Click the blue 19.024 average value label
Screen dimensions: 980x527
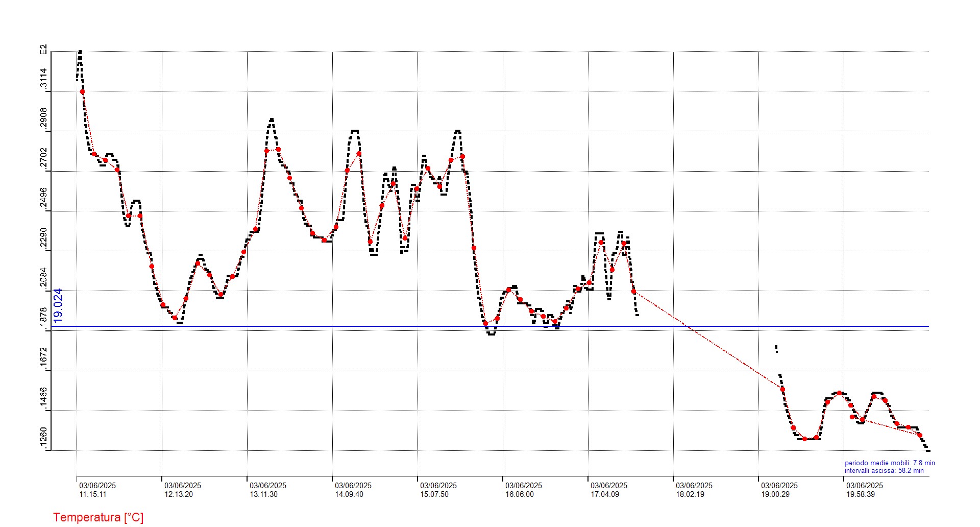point(58,305)
